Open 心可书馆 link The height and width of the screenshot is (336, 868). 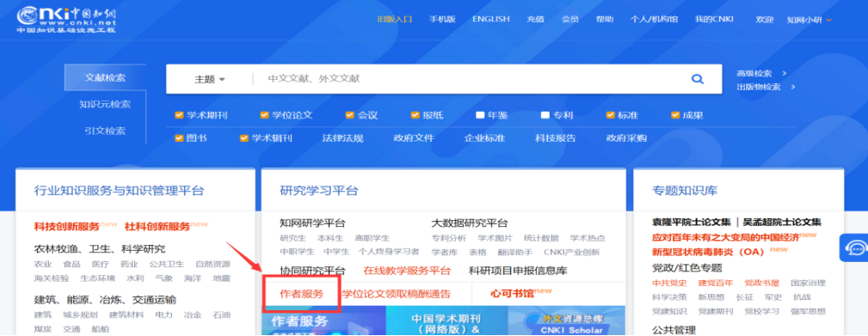coord(512,293)
